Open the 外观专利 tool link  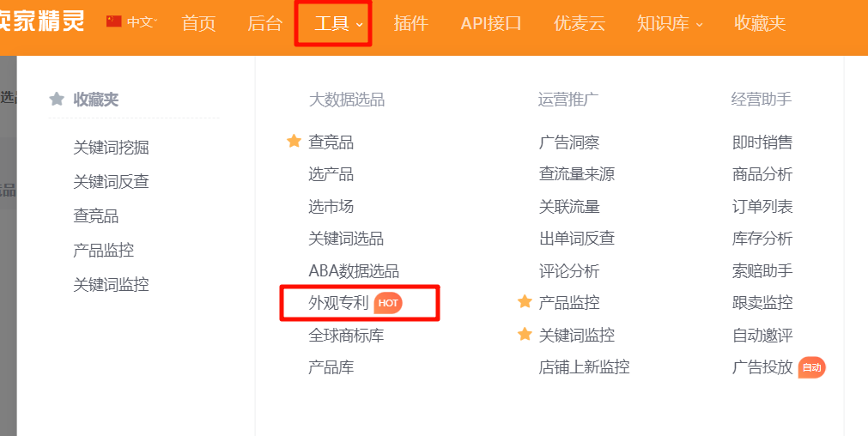coord(338,303)
